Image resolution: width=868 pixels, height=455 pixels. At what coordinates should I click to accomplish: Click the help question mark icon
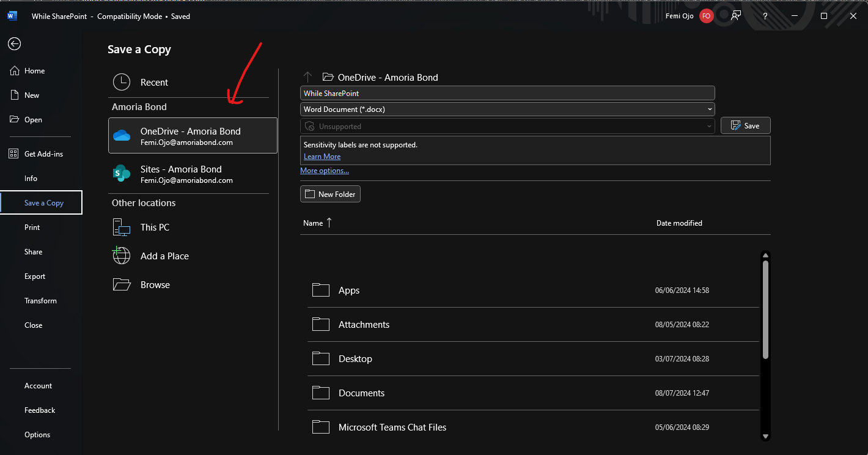coord(765,16)
